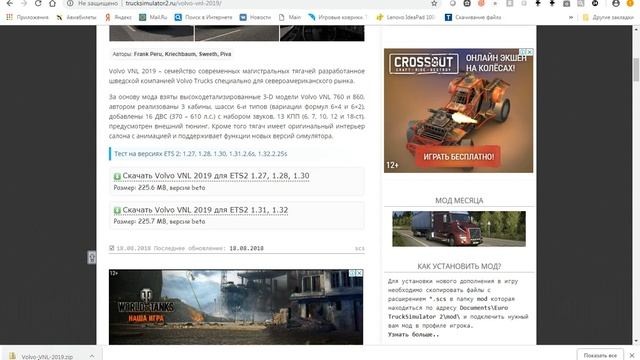This screenshot has width=640, height=360.
Task: Close the downloads bar
Action: click(632, 356)
